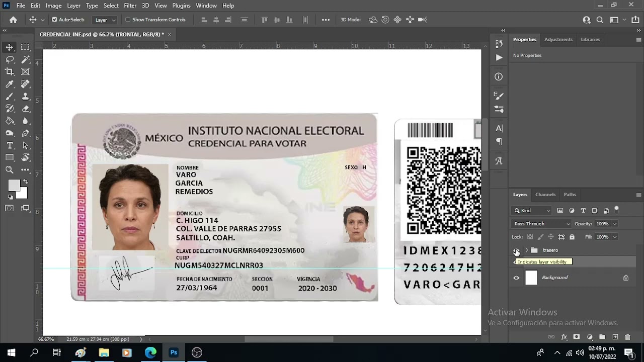The image size is (644, 362).
Task: Activate the Zoom tool
Action: click(11, 170)
